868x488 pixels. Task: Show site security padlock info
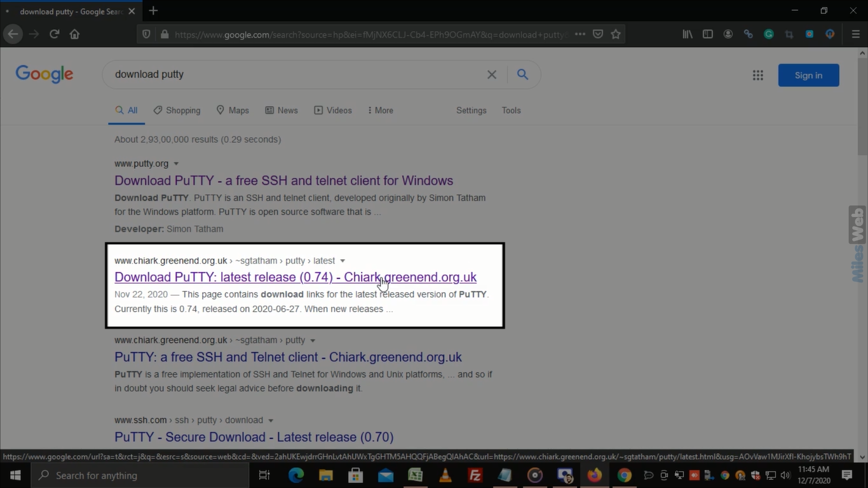165,34
